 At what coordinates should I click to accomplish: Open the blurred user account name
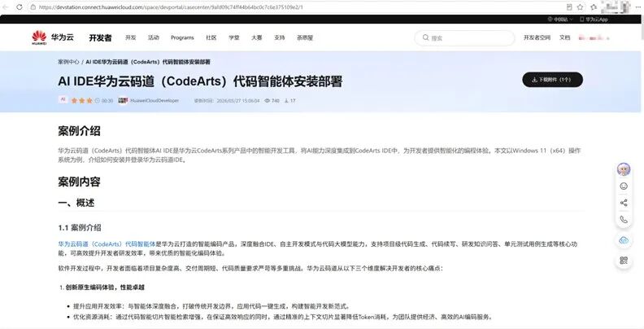click(x=594, y=37)
